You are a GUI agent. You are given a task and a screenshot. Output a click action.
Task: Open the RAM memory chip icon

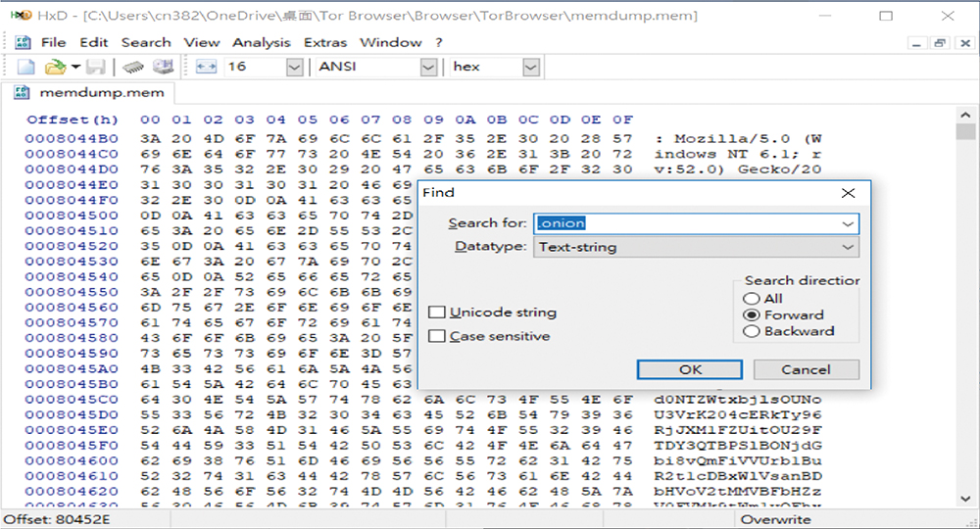(133, 67)
